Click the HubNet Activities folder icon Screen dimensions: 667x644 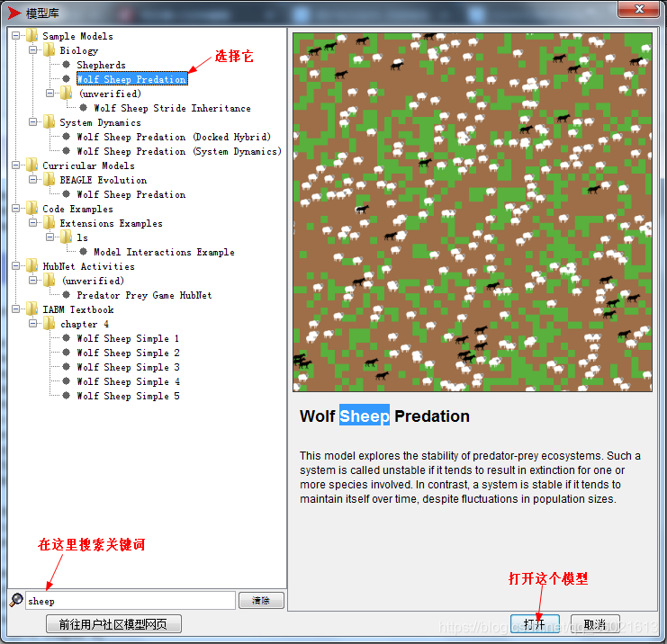pos(32,266)
